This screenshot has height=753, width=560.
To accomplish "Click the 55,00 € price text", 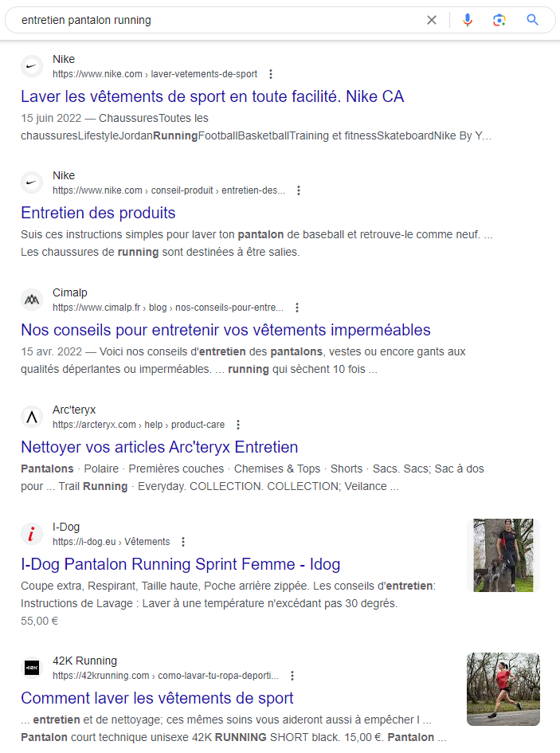I will click(39, 621).
